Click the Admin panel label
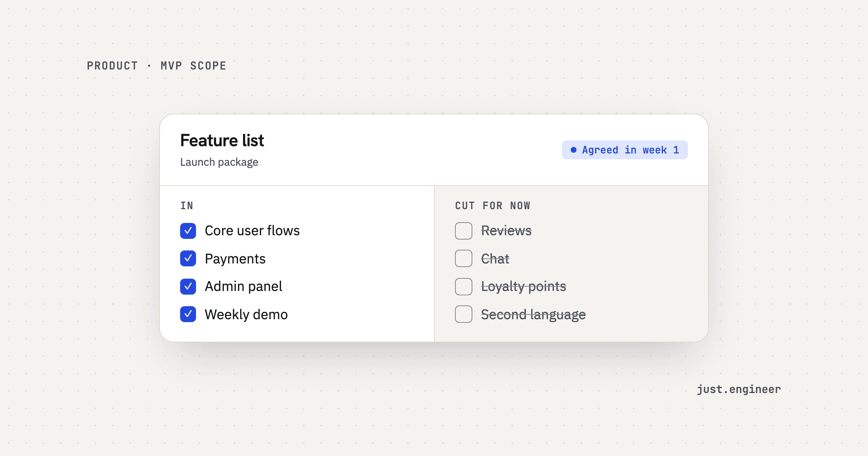 (x=243, y=287)
